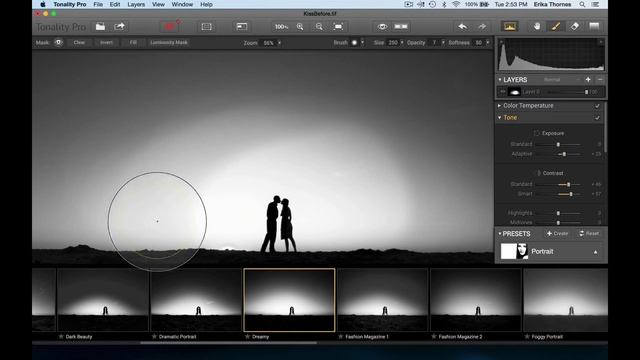This screenshot has height=360, width=640.
Task: Open the brush Softness dropdown arrow
Action: [488, 42]
